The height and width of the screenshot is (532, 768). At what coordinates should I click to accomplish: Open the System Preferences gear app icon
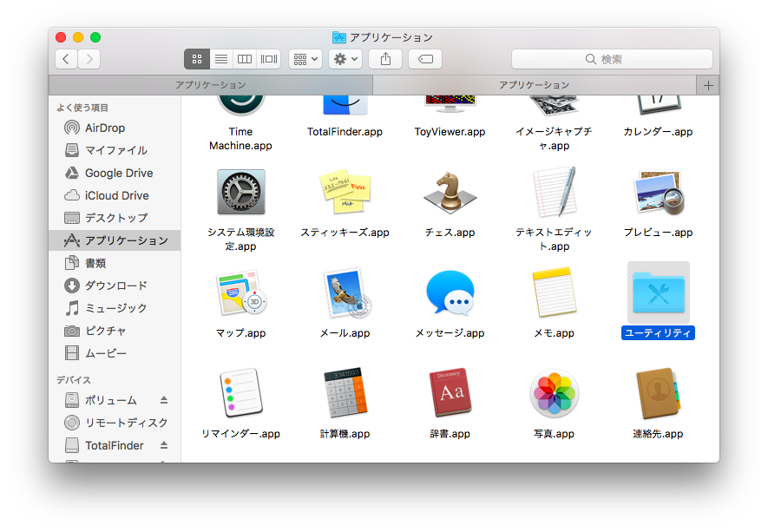click(241, 192)
